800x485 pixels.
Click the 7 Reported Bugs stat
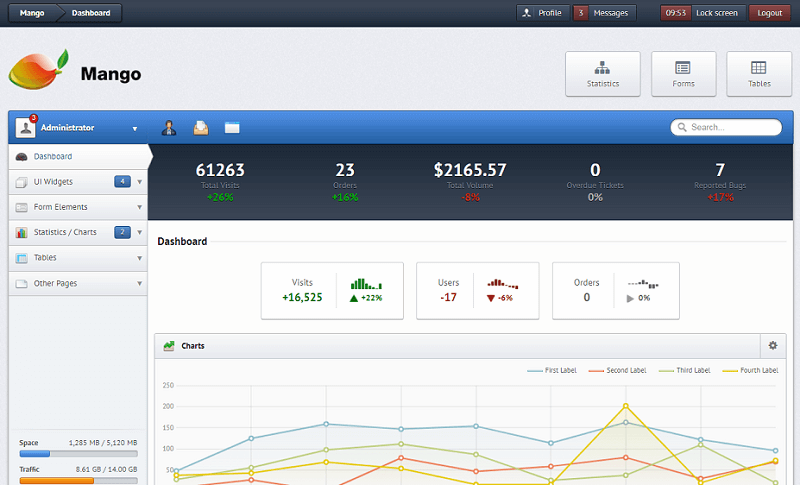coord(720,182)
